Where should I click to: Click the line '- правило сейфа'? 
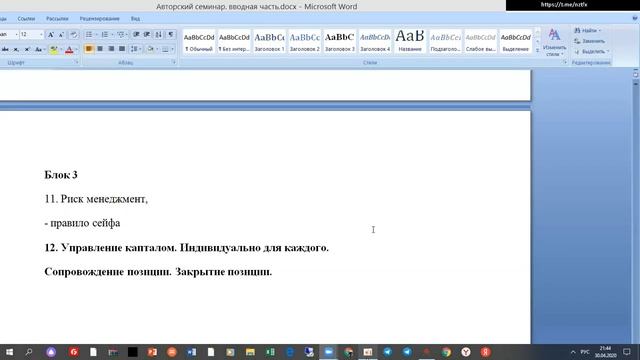point(82,223)
